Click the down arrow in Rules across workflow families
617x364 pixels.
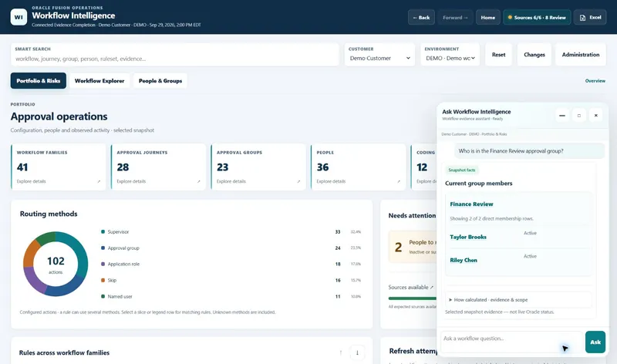[357, 352]
